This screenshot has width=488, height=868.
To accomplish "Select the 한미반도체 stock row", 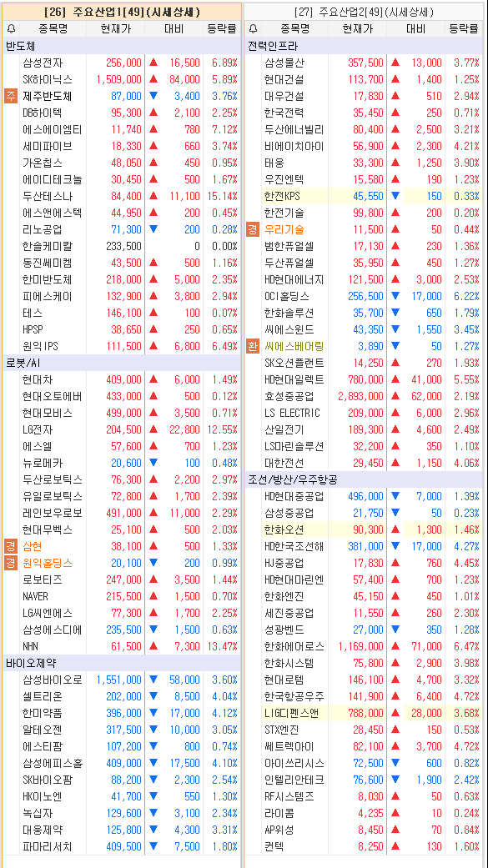I will [x=122, y=279].
